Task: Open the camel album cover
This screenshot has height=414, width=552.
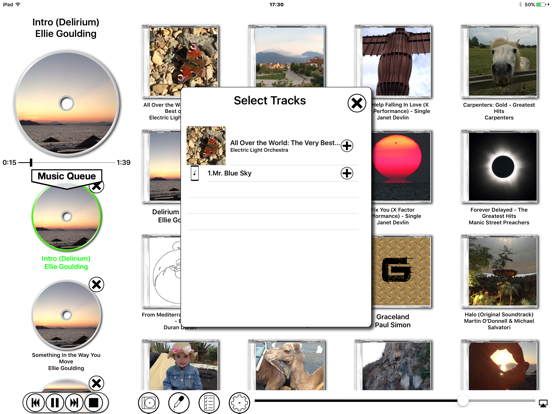Action: pos(287,365)
